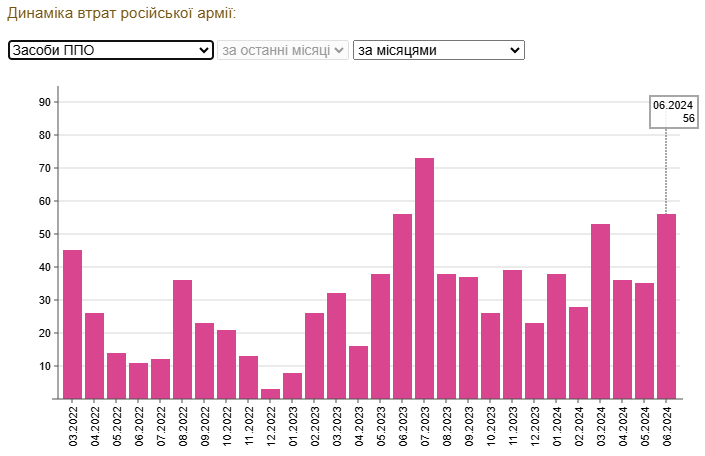705x456 pixels.
Task: Click the 11.2023 bar
Action: pyautogui.click(x=512, y=334)
